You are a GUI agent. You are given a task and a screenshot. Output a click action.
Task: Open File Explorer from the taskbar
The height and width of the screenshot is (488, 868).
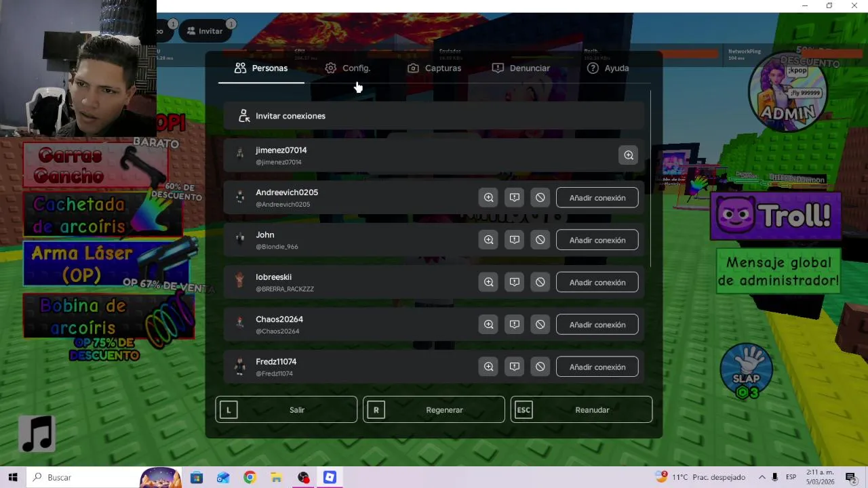(276, 477)
